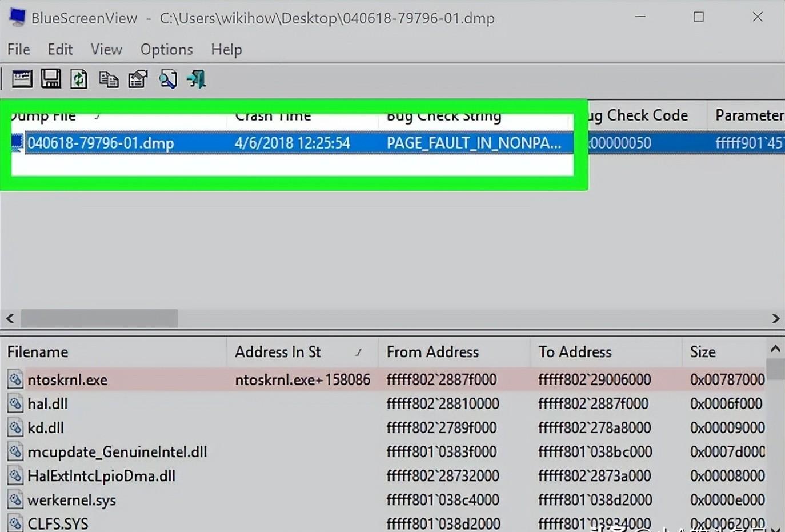Viewport: 785px width, 532px height.
Task: Sort by To Address column header
Action: 606,352
